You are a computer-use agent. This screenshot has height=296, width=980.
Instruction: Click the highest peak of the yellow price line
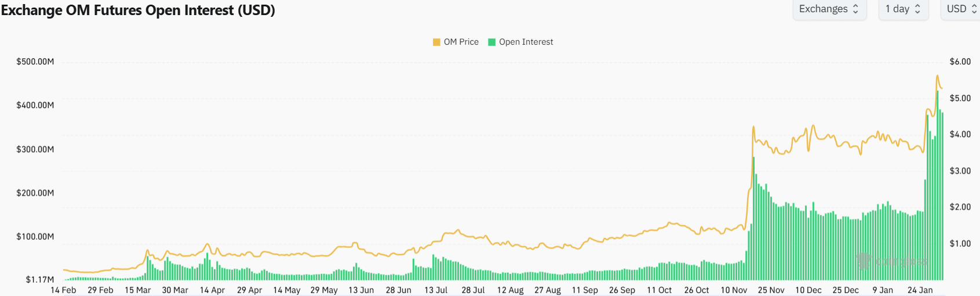[937, 76]
